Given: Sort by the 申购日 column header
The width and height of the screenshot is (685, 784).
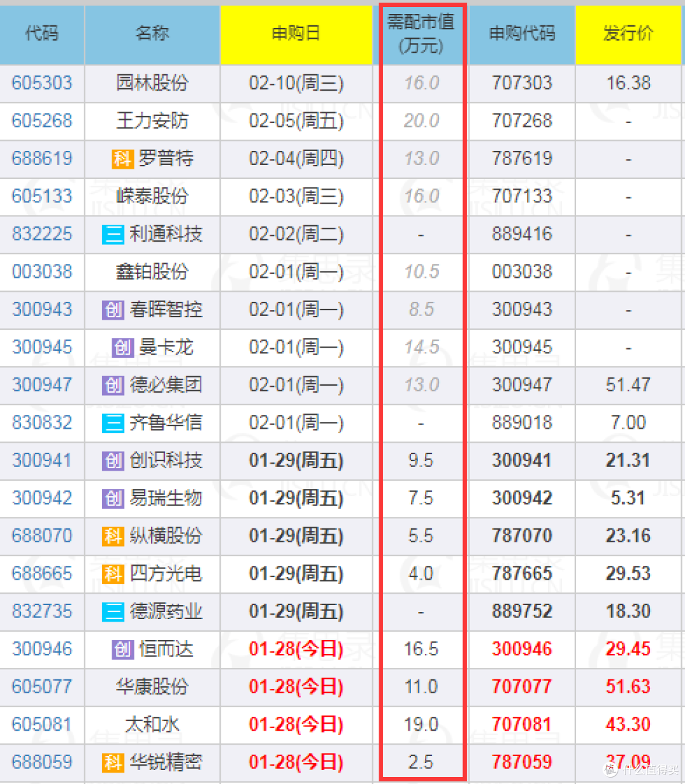Looking at the screenshot, I should 296,34.
